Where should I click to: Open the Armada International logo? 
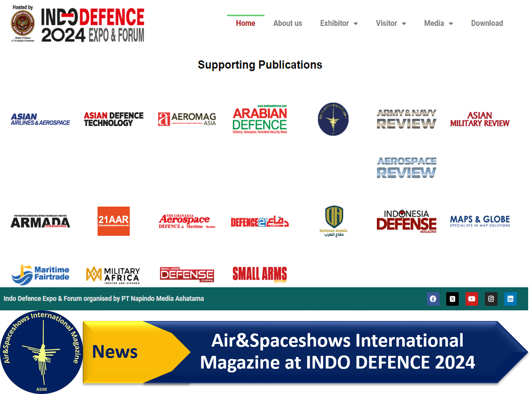(40, 221)
